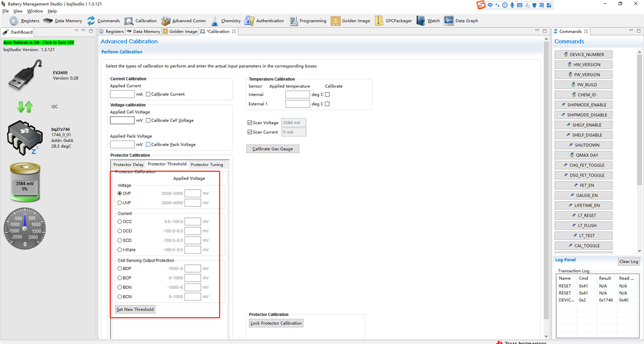The height and width of the screenshot is (344, 644).
Task: Click the EV2400 USB adapter icon
Action: (25, 75)
